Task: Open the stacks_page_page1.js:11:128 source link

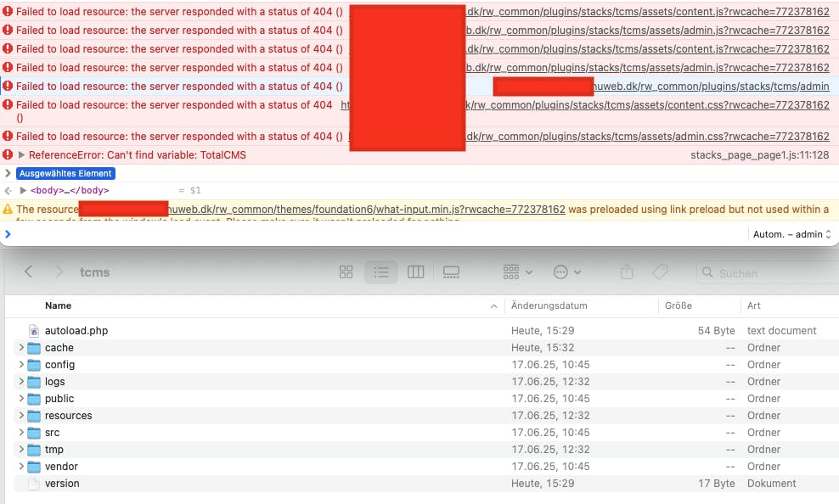Action: [760, 155]
